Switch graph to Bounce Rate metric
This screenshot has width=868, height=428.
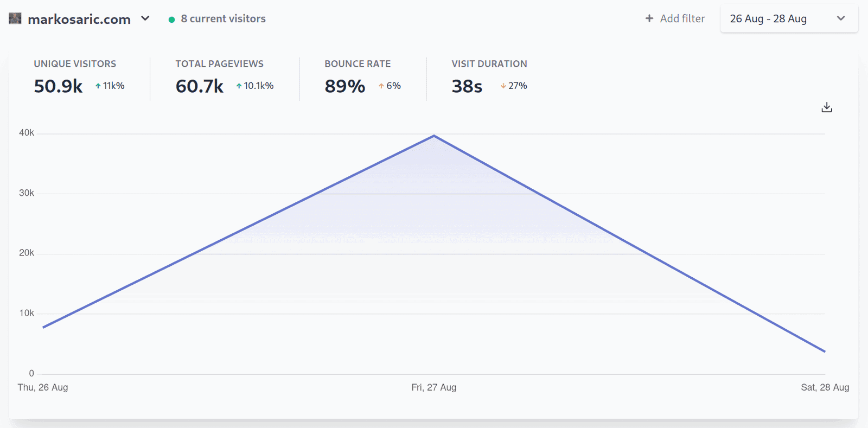tap(358, 64)
